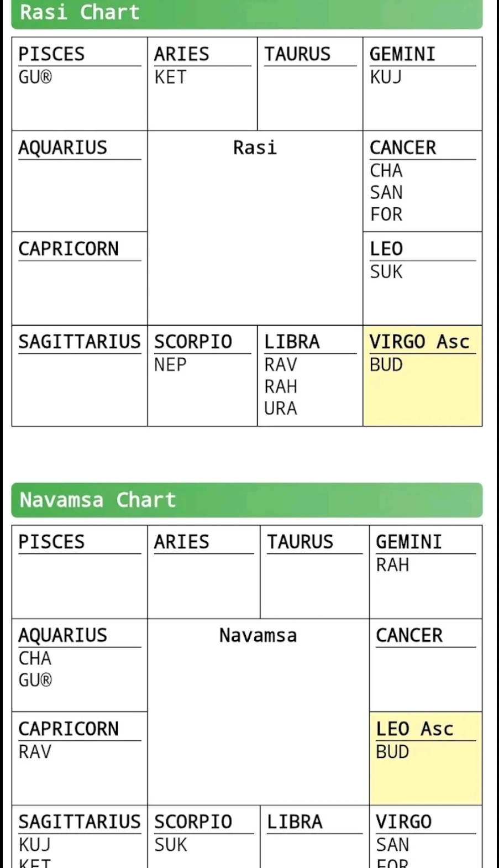Click the center Rasi label

(x=255, y=148)
